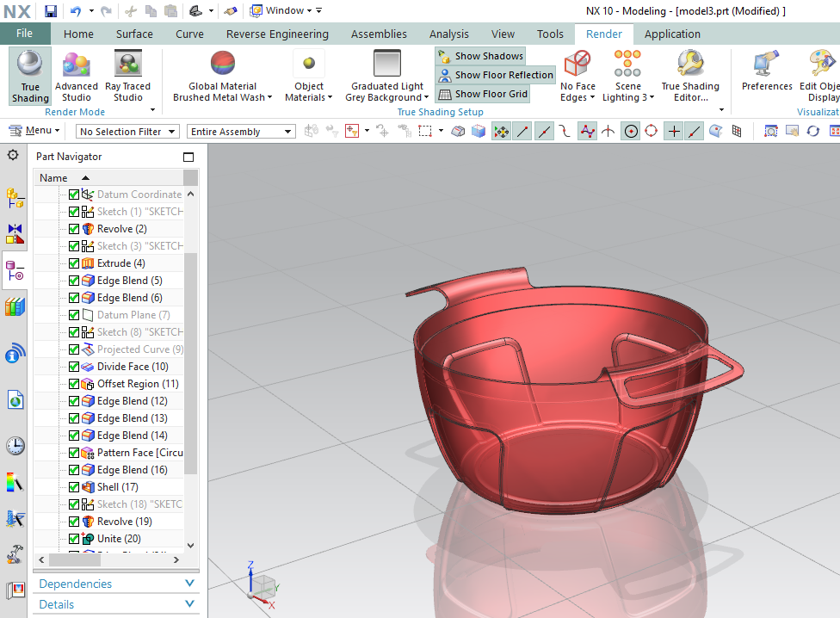Viewport: 840px width, 618px height.
Task: Select Graduated Light Grey Background
Action: click(x=386, y=76)
